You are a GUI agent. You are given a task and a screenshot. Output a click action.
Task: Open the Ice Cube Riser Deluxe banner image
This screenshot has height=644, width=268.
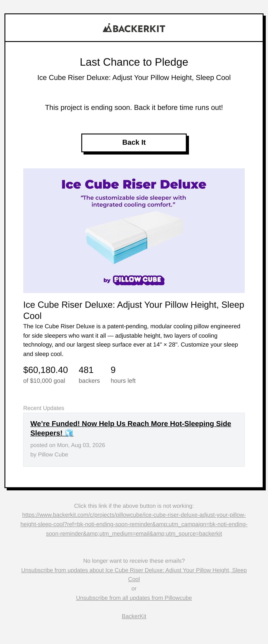[x=134, y=230]
